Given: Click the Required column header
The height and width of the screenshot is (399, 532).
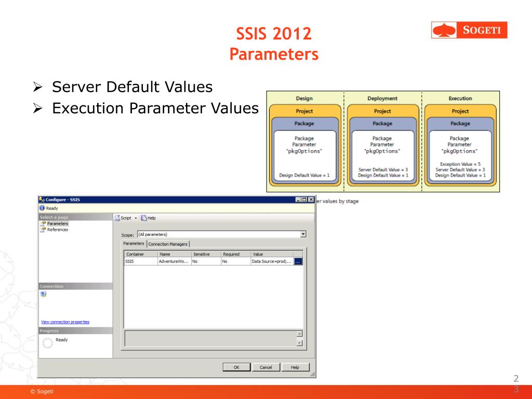Looking at the screenshot, I should coord(236,254).
